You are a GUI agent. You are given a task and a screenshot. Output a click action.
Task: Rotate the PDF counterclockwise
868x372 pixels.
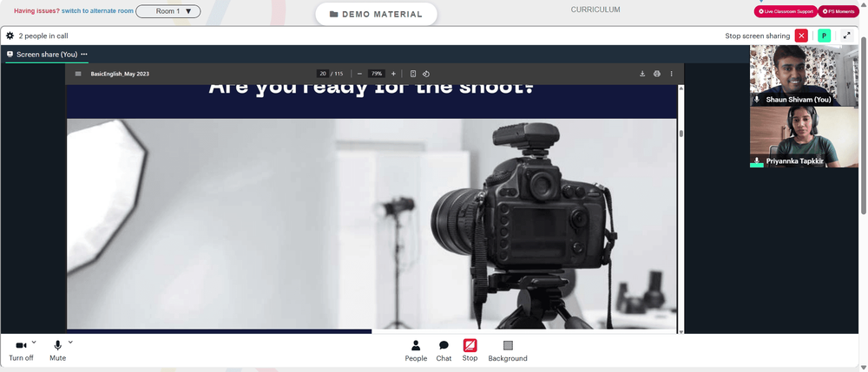click(x=426, y=74)
